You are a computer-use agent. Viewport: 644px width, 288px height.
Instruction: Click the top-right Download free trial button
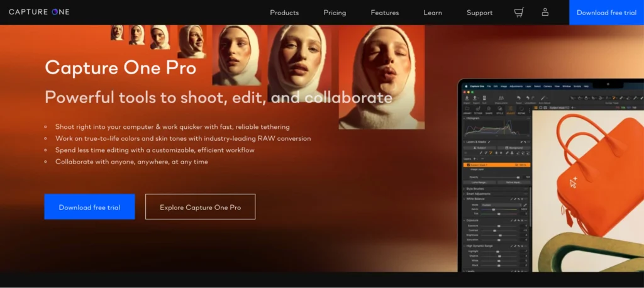607,13
